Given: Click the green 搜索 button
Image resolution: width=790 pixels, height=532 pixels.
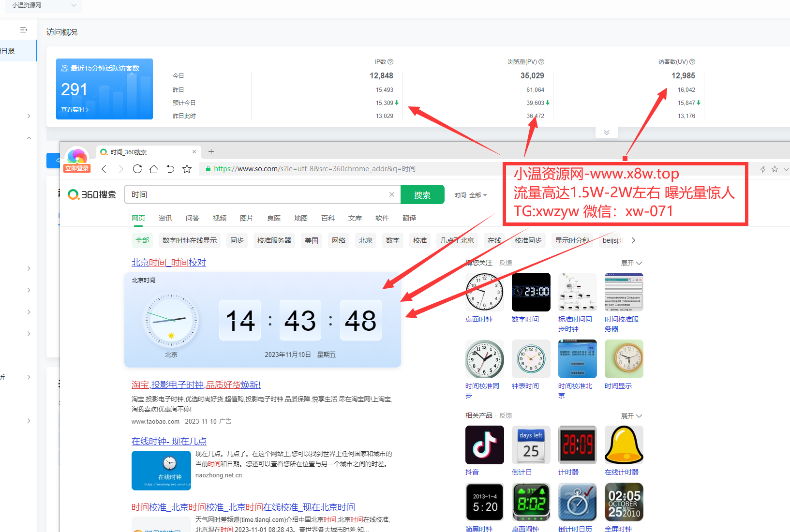Looking at the screenshot, I should [422, 194].
